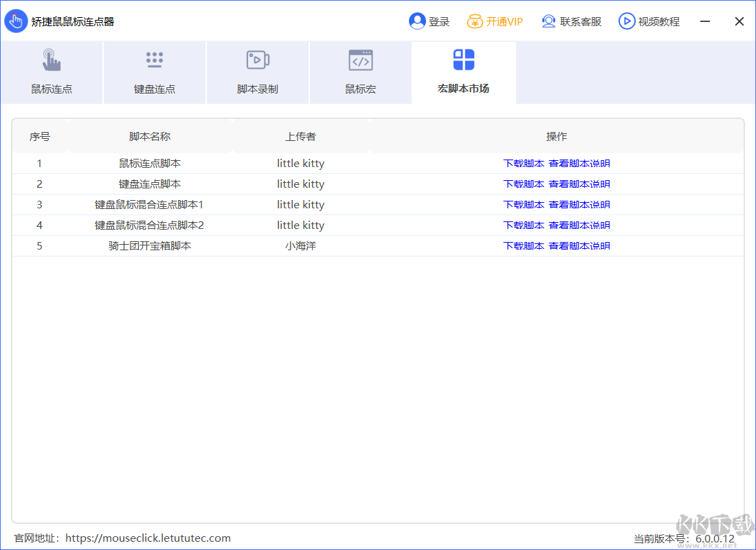The image size is (756, 550).
Task: View description of 键盘鼠标混合连点脚本2
Action: [x=579, y=225]
